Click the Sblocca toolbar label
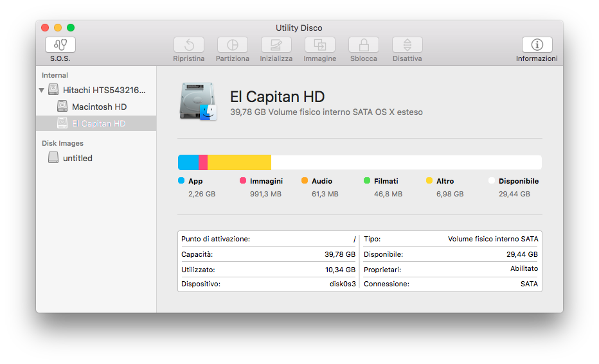599x364 pixels. click(x=364, y=58)
